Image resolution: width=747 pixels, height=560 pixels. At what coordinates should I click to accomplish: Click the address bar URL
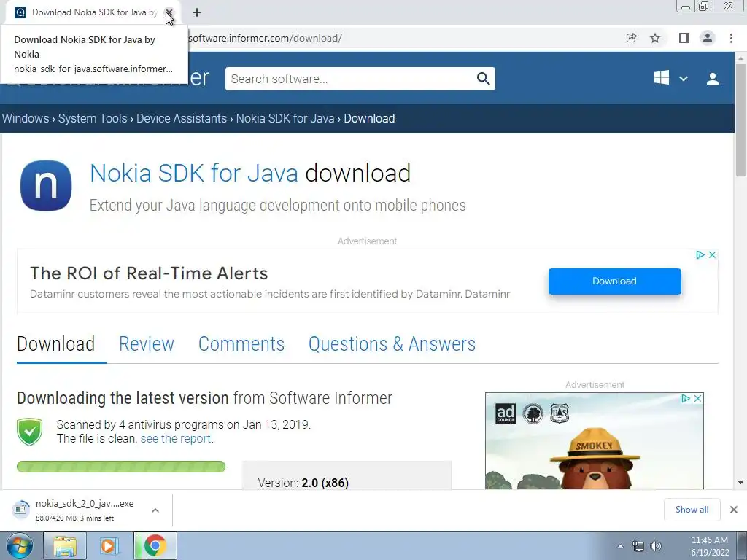click(x=265, y=38)
